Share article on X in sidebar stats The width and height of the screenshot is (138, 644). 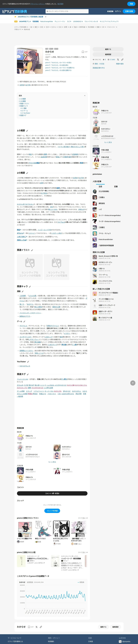(x=118, y=59)
